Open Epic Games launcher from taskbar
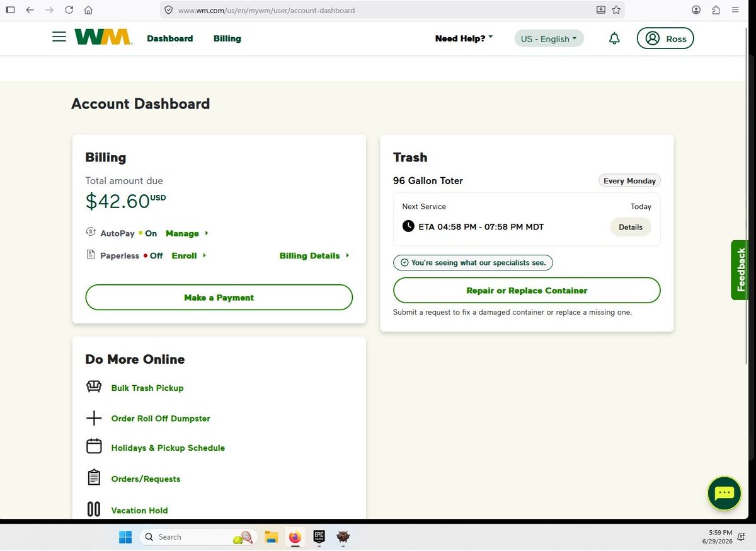The height and width of the screenshot is (551, 756). tap(319, 536)
